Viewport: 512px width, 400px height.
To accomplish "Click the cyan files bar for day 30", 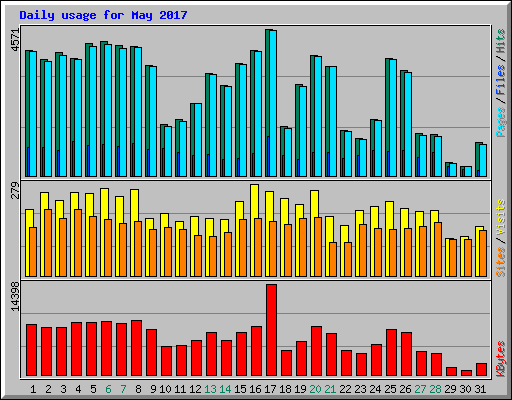I will click(468, 172).
